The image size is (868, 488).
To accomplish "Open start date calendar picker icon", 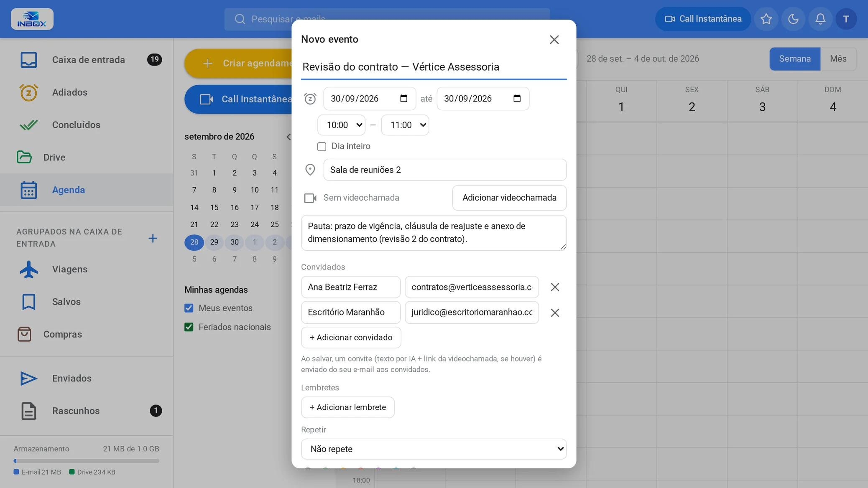I will [403, 99].
